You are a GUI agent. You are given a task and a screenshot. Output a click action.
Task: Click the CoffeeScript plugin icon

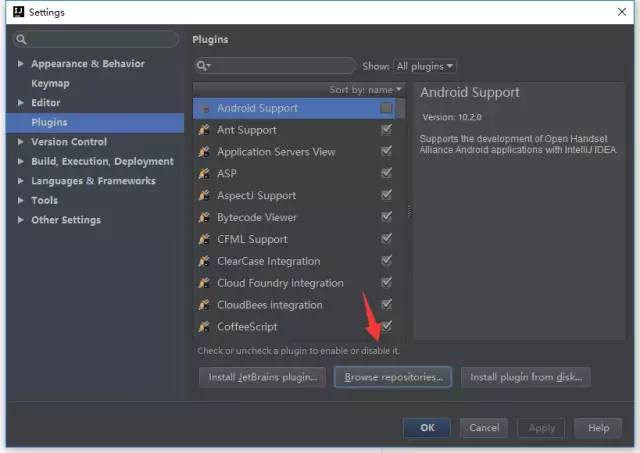click(x=204, y=326)
